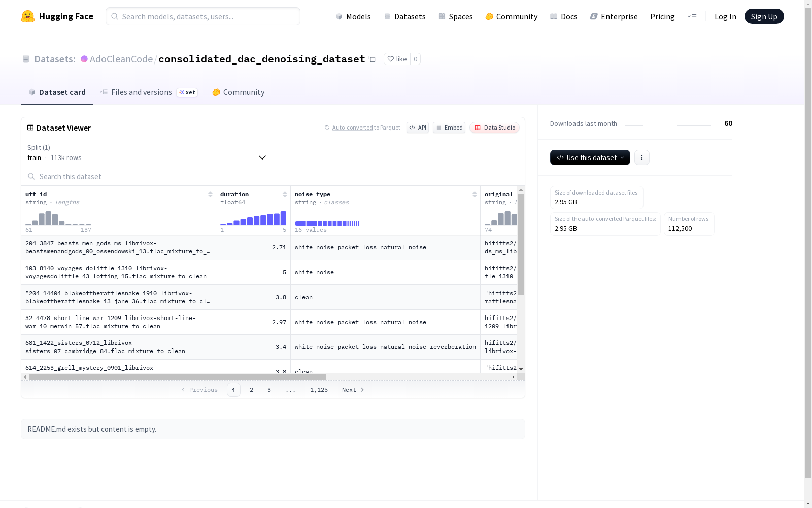Click the API button in Dataset Viewer
Screen dimensions: 812x508
(418, 128)
